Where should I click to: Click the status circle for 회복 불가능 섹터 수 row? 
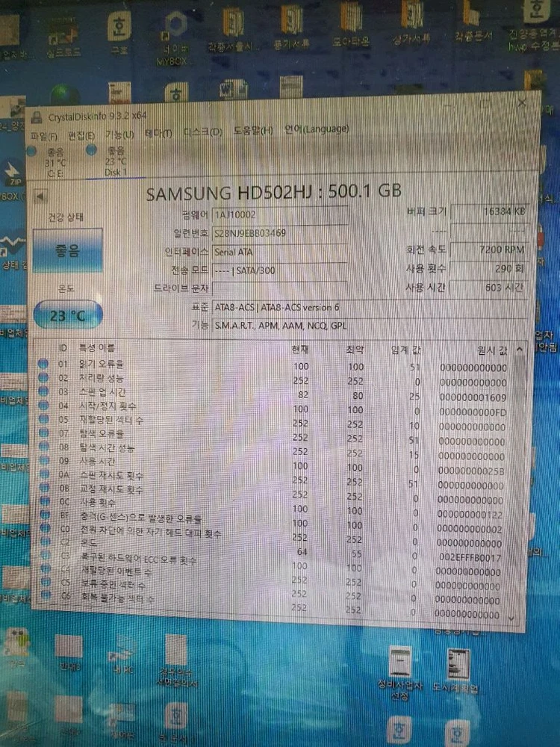point(46,595)
